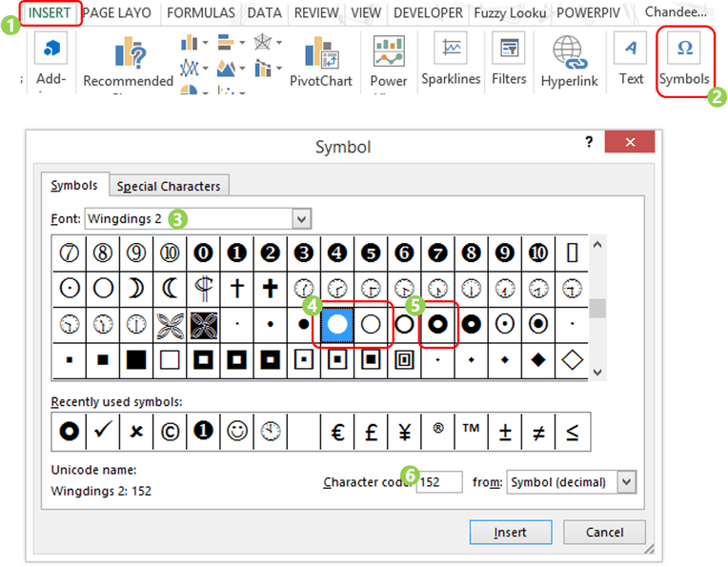This screenshot has height=567, width=728.
Task: Open the POWERPIVOT ribbon tab
Action: coord(588,13)
